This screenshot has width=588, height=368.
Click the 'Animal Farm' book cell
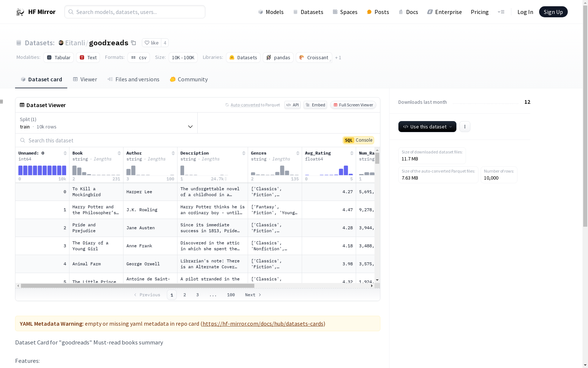96,264
